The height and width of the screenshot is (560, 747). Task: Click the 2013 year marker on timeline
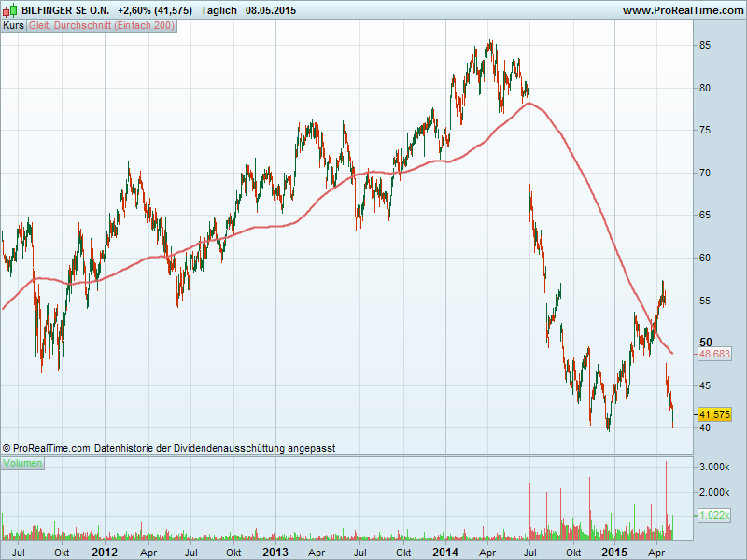[x=275, y=552]
